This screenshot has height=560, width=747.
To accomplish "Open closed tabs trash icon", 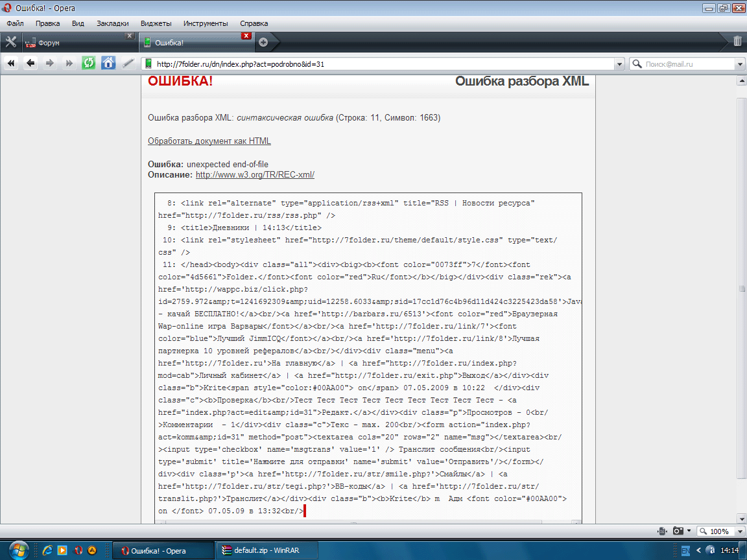I will pos(737,42).
